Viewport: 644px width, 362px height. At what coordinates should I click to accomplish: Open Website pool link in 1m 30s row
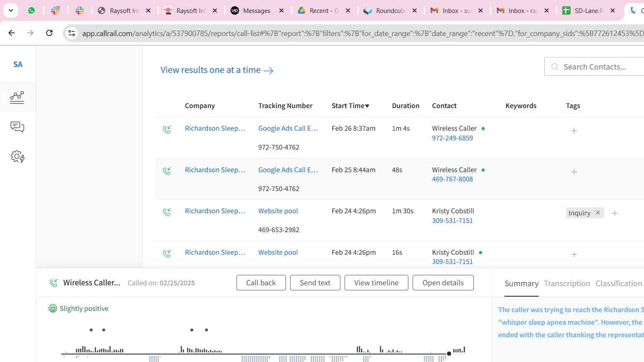pyautogui.click(x=278, y=211)
